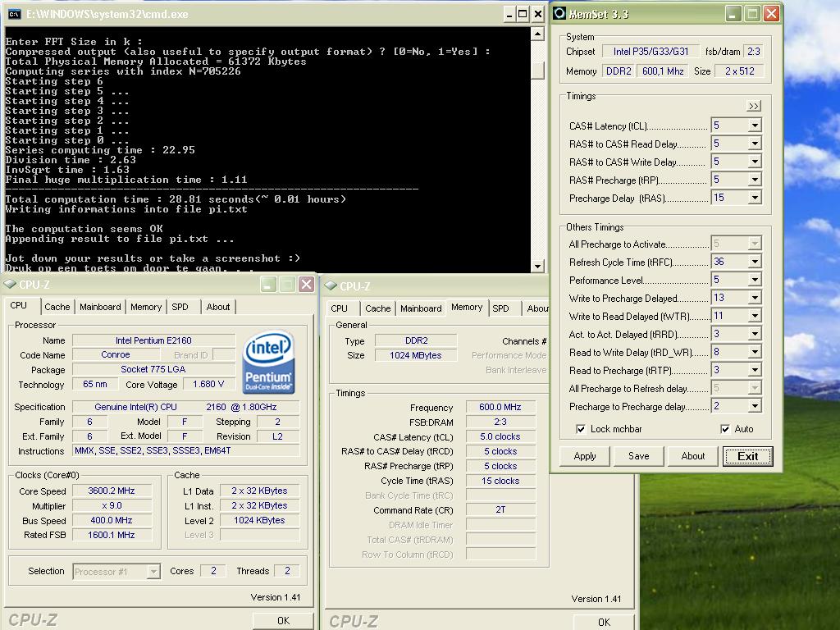Click Level 2 cache value 1024 KBytes
Screen dimensions: 840x630
(x=259, y=520)
